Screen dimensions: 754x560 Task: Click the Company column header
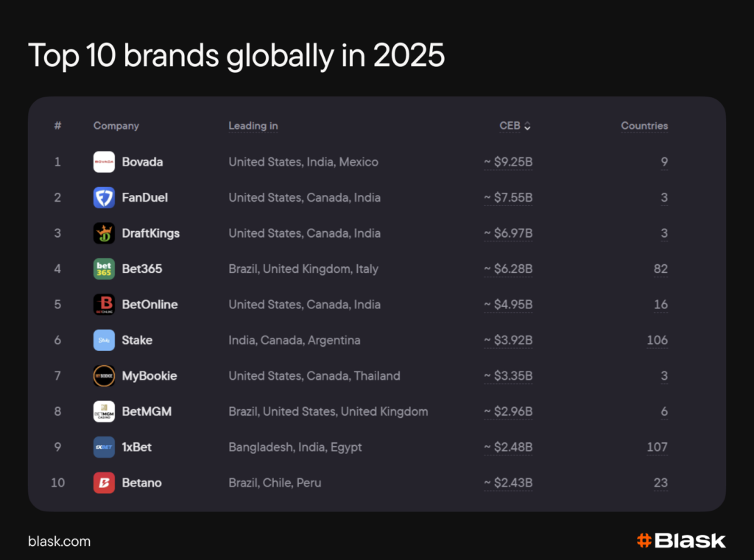point(116,126)
